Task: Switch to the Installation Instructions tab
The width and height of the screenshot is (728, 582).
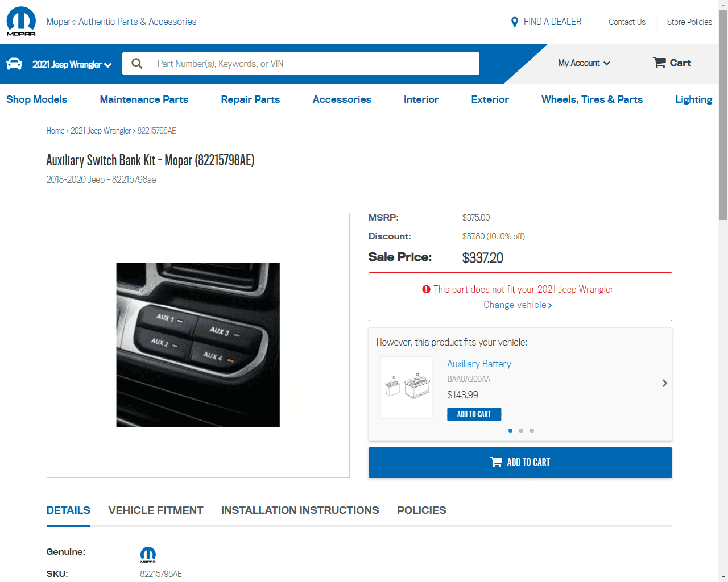Action: point(300,510)
